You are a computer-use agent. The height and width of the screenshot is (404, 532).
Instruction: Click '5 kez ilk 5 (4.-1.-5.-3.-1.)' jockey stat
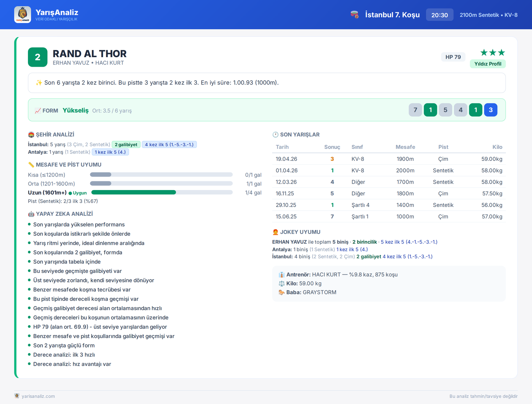(409, 242)
